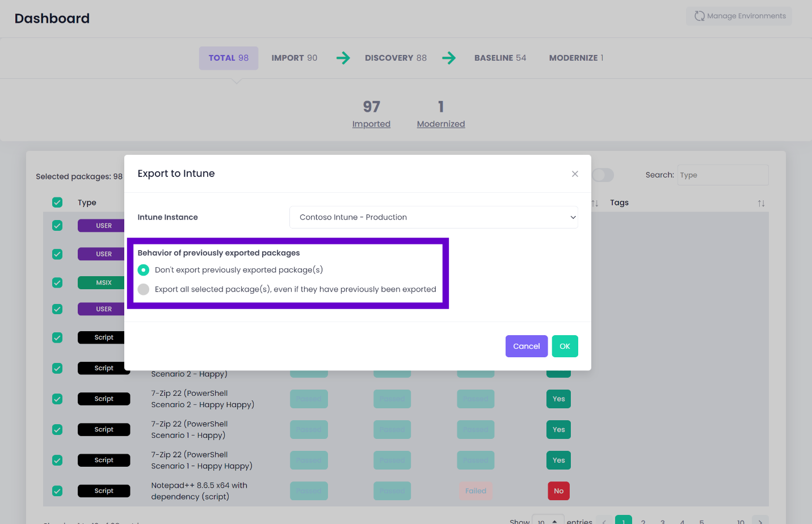
Task: Click the red No status indicator for Notepad++
Action: coord(558,491)
